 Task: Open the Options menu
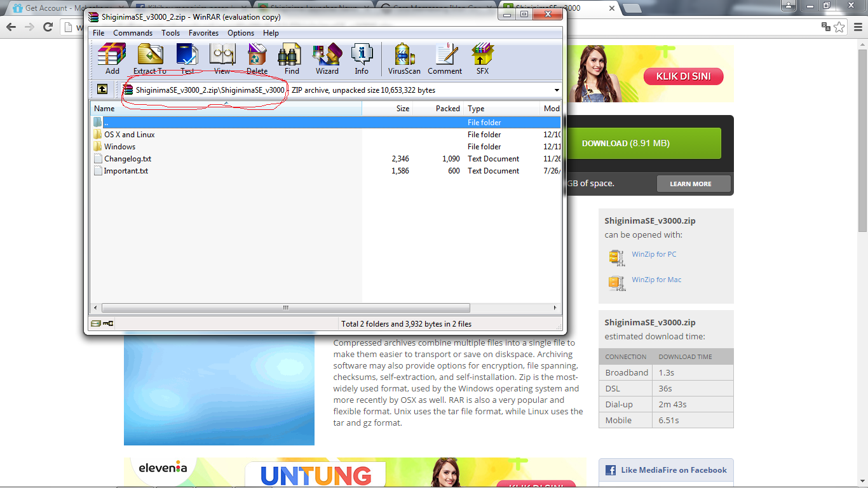[241, 33]
